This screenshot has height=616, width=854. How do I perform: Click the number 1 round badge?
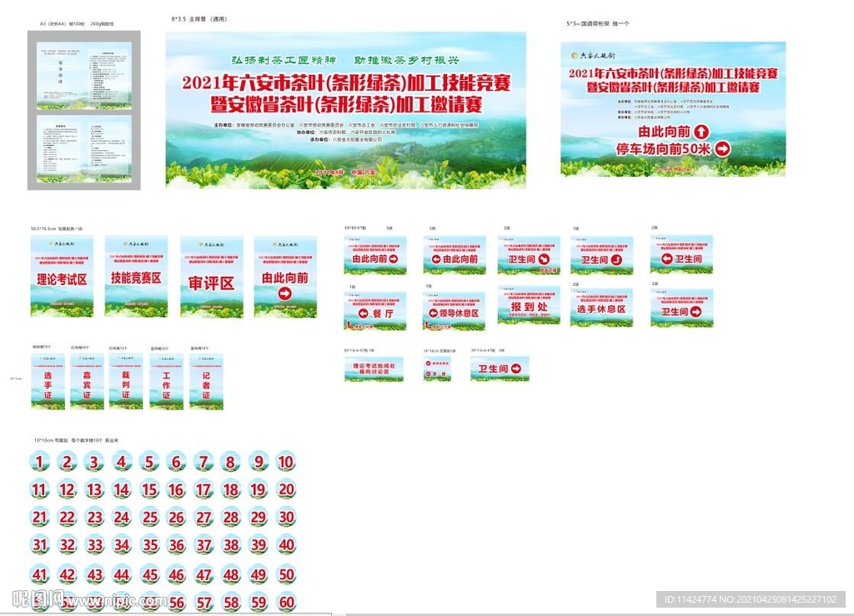click(38, 461)
